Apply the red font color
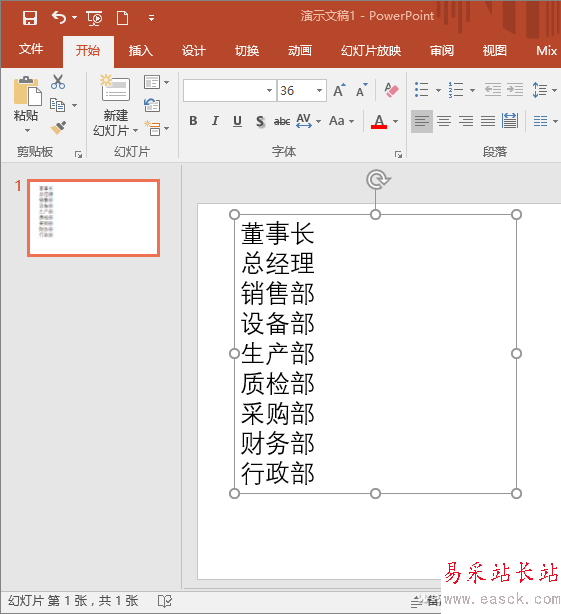 point(379,121)
